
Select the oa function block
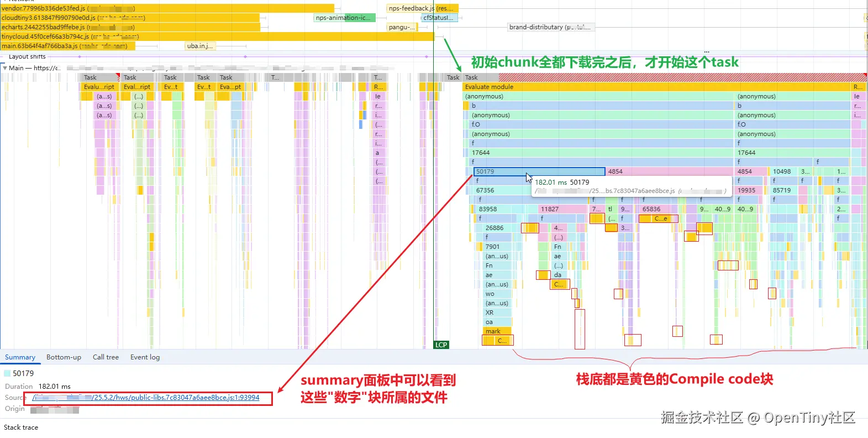pyautogui.click(x=497, y=322)
